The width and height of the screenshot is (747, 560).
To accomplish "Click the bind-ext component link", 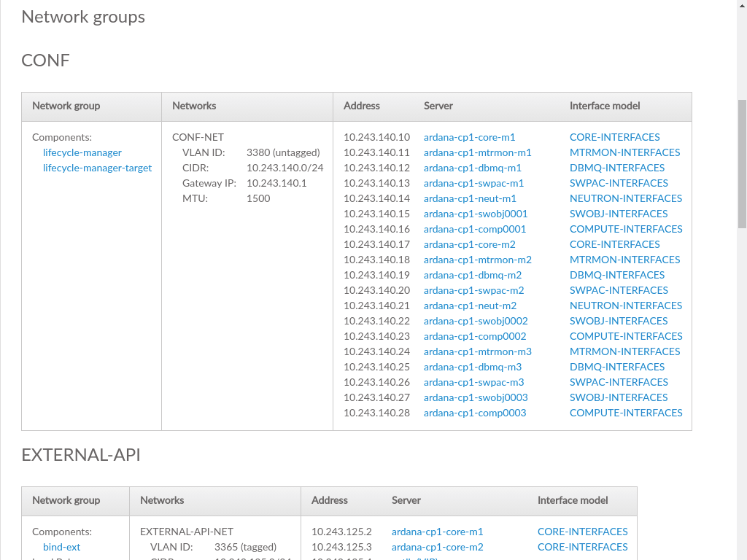I will pyautogui.click(x=61, y=547).
